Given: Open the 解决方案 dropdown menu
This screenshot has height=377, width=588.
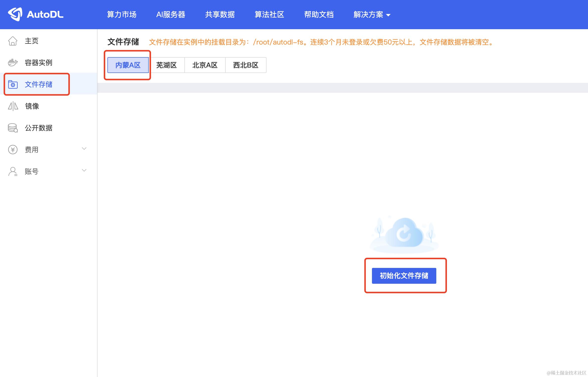Looking at the screenshot, I should pos(372,15).
